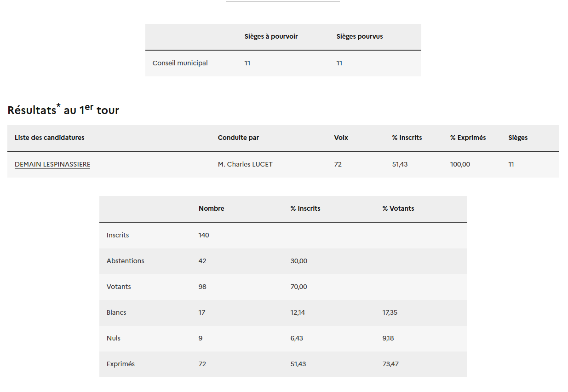The width and height of the screenshot is (568, 392).
Task: Open the DEMAIN LESPINASSIERE list link
Action: [52, 164]
